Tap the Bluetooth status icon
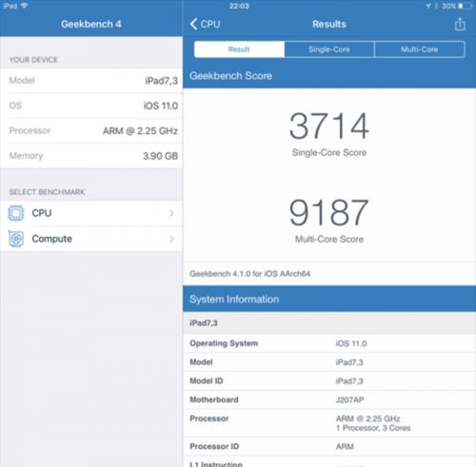This screenshot has height=467, width=476. pyautogui.click(x=436, y=6)
